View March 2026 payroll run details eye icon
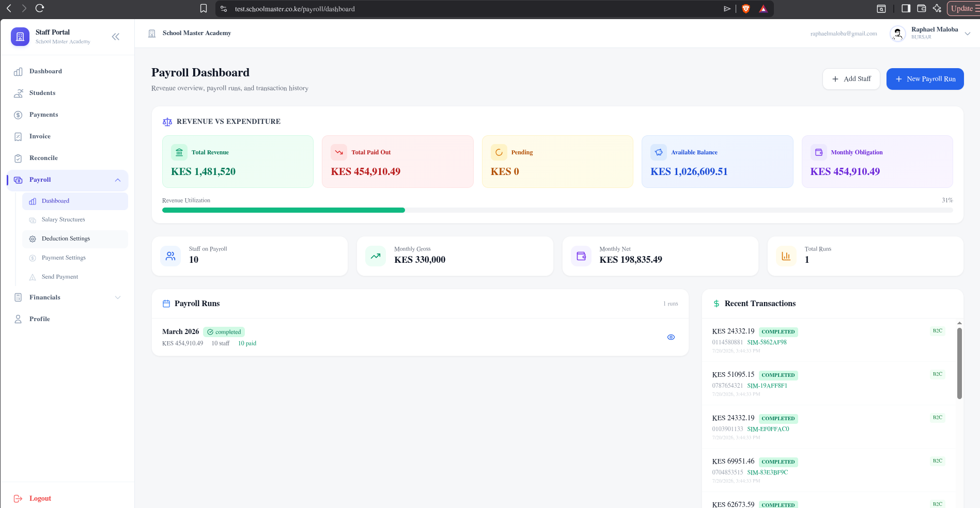The image size is (980, 508). 671,337
